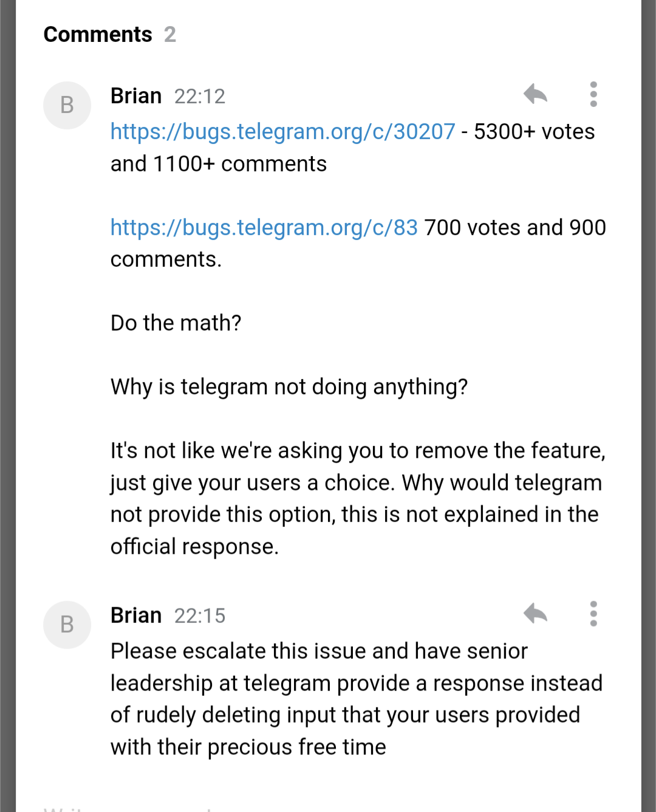Image resolution: width=656 pixels, height=812 pixels.
Task: Click the Comments heading
Action: tap(98, 35)
